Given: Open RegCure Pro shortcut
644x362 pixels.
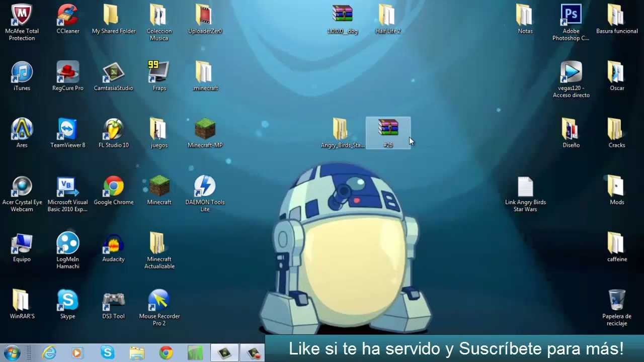Looking at the screenshot, I should [x=68, y=76].
